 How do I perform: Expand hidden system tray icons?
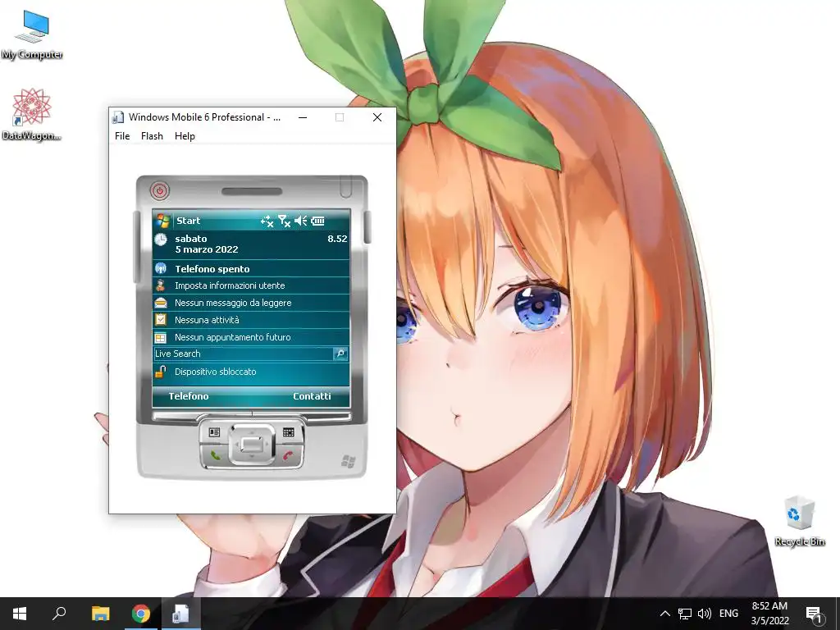pos(664,614)
